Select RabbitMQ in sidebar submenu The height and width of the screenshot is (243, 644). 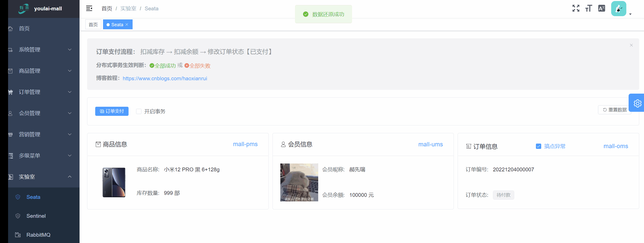(44, 235)
